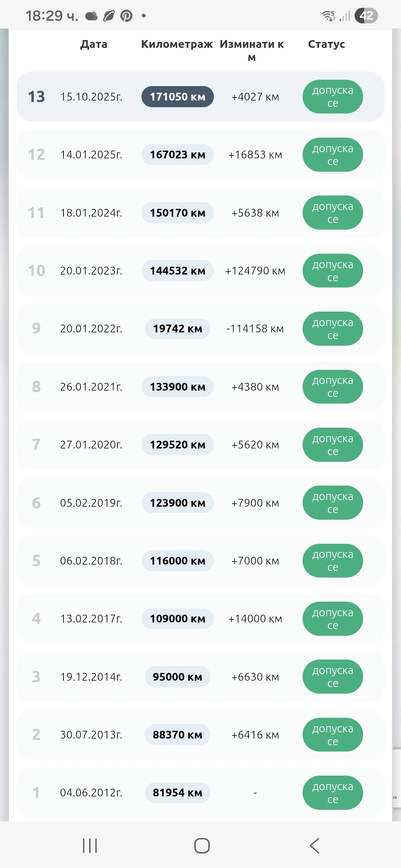Tap the leaf notification icon in status bar
This screenshot has width=401, height=868.
point(109,16)
